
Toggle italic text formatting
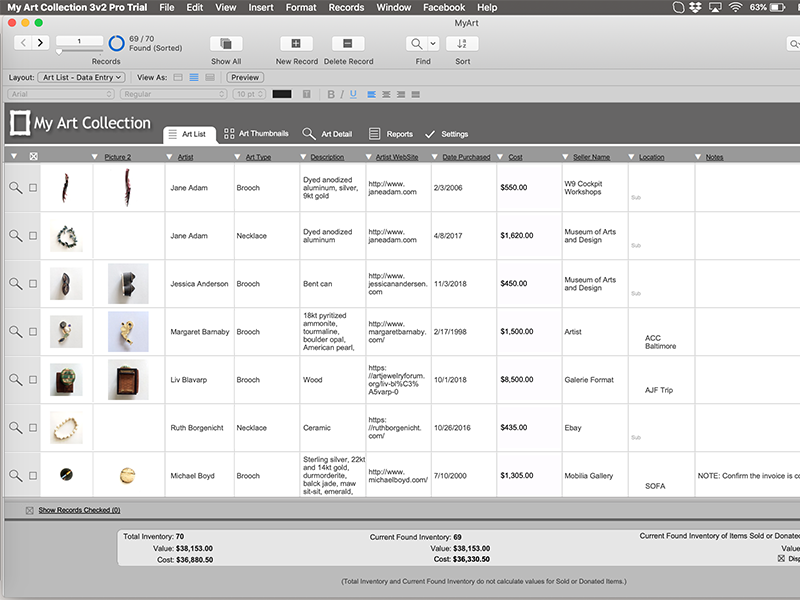(342, 94)
